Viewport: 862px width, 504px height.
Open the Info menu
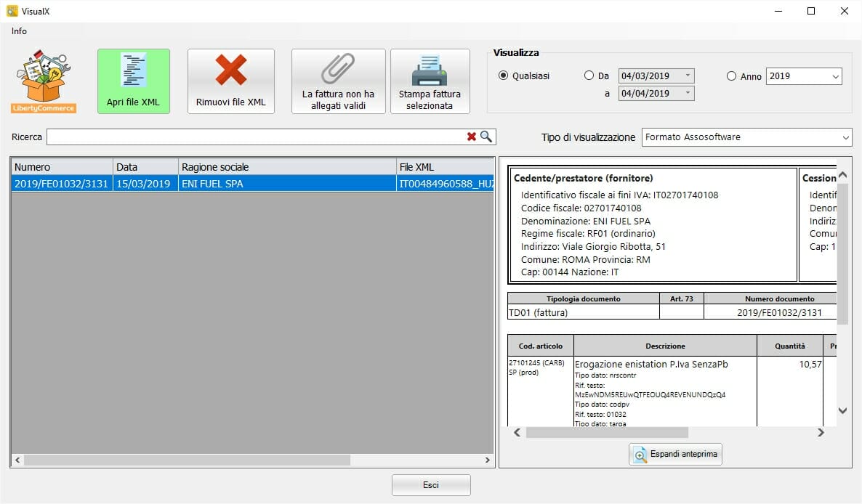pyautogui.click(x=18, y=31)
